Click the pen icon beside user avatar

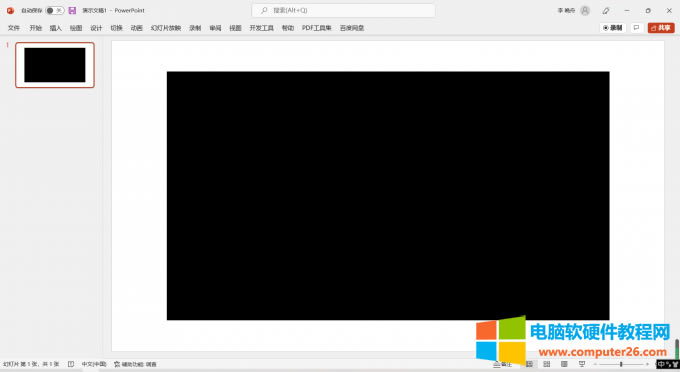point(606,10)
